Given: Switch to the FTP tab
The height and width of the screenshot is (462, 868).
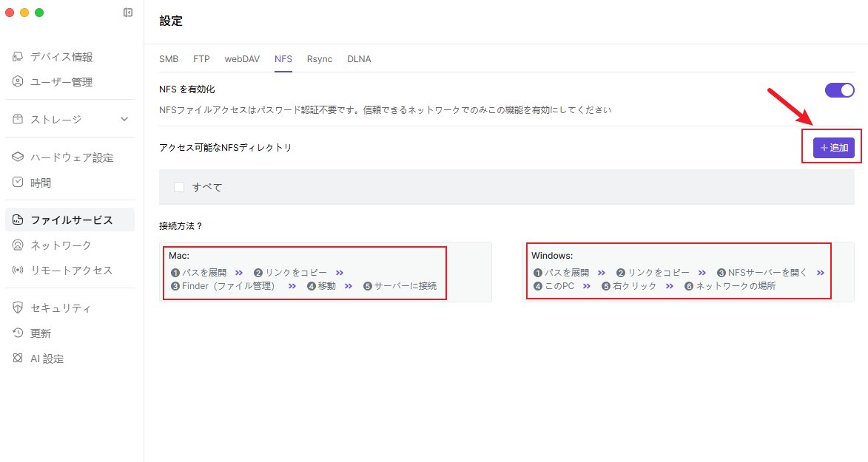Looking at the screenshot, I should (201, 59).
